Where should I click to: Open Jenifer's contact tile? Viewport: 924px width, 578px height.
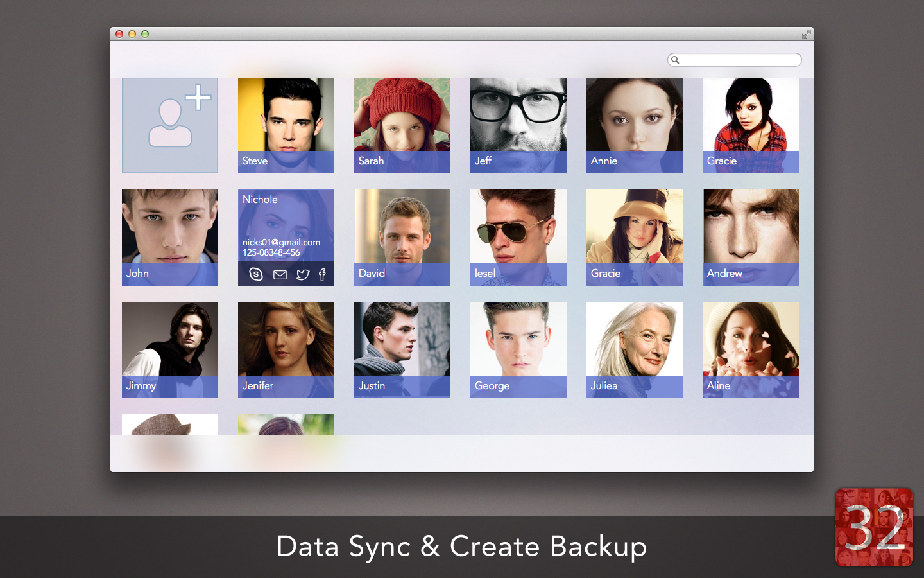coord(286,350)
